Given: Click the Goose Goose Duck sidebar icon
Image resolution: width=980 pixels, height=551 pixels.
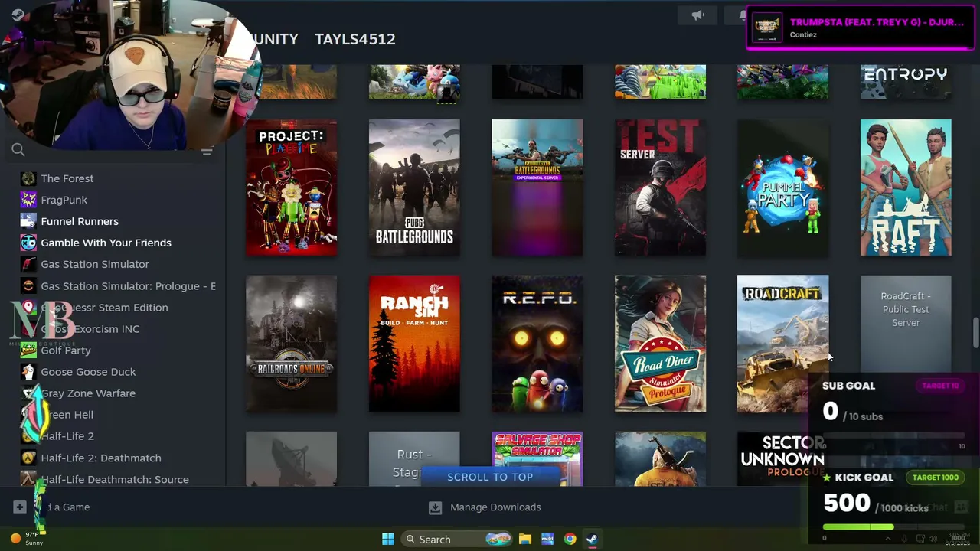Looking at the screenshot, I should tap(28, 372).
